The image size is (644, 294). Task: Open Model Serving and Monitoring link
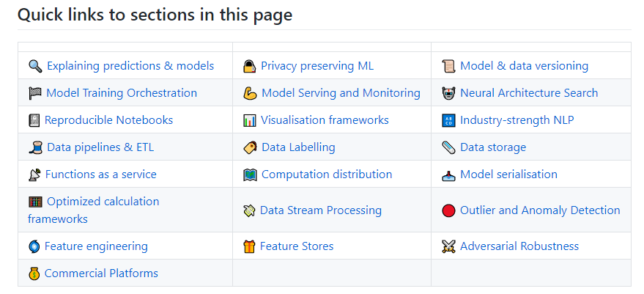coord(341,93)
